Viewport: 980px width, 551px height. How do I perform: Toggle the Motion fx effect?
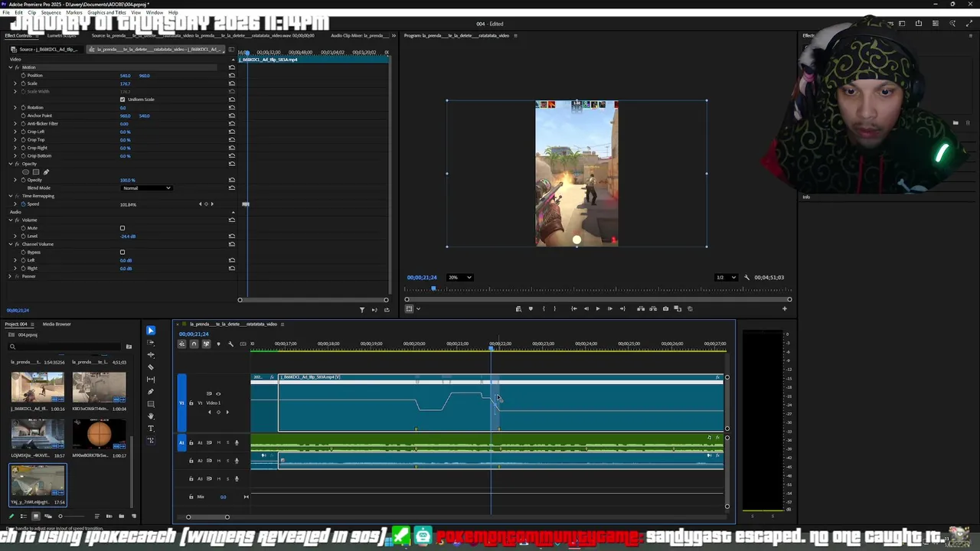coord(17,67)
